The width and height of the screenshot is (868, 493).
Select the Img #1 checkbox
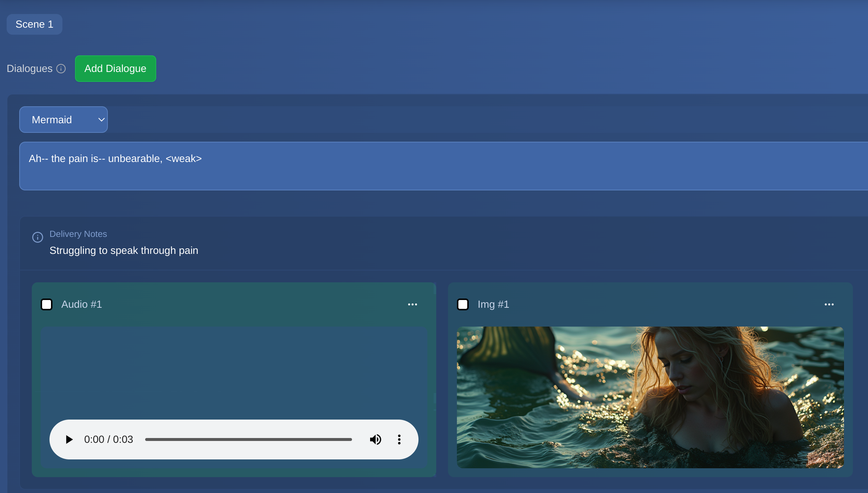coord(463,304)
